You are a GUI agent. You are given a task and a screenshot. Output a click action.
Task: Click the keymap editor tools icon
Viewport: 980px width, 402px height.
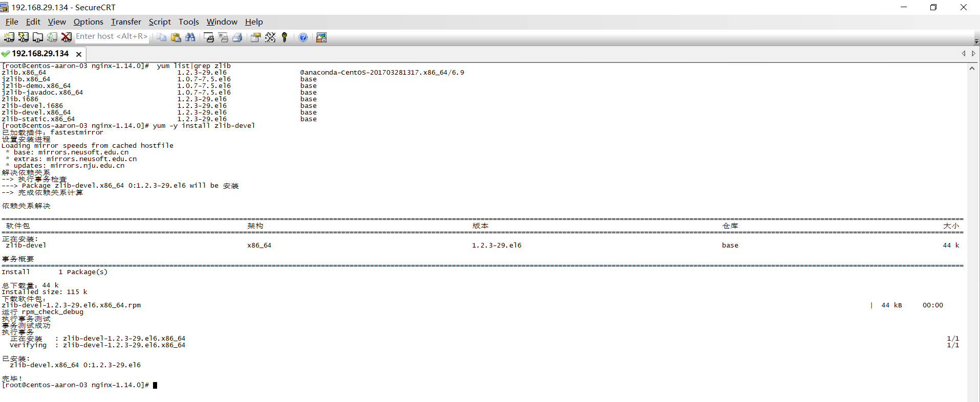tap(270, 37)
